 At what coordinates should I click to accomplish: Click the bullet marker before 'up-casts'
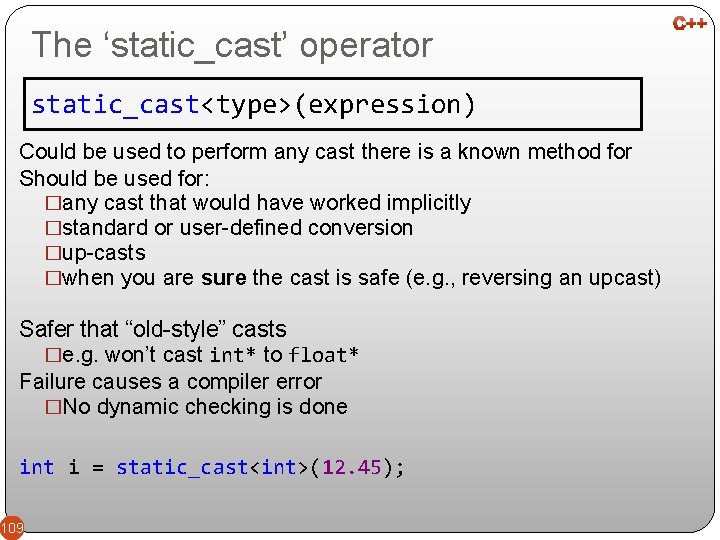53,253
